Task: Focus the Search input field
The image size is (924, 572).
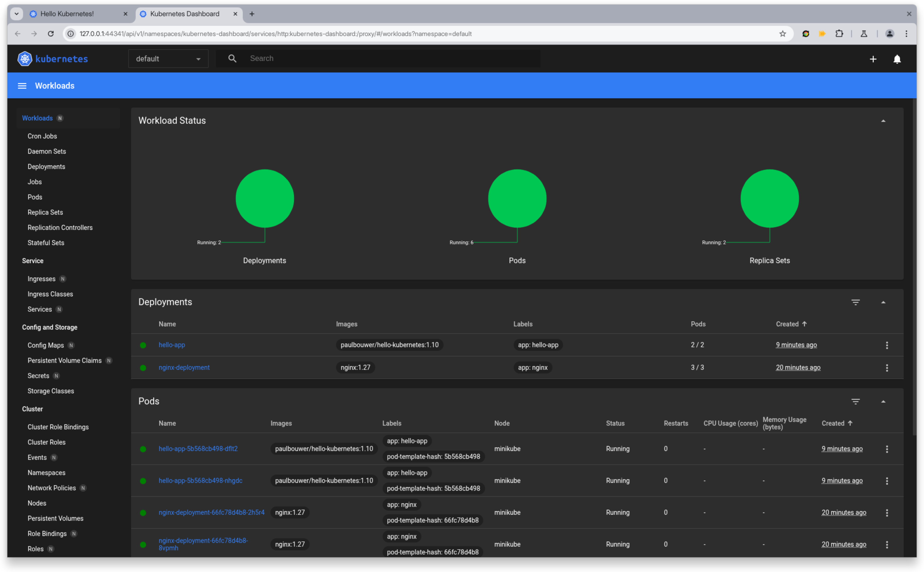Action: tap(393, 59)
